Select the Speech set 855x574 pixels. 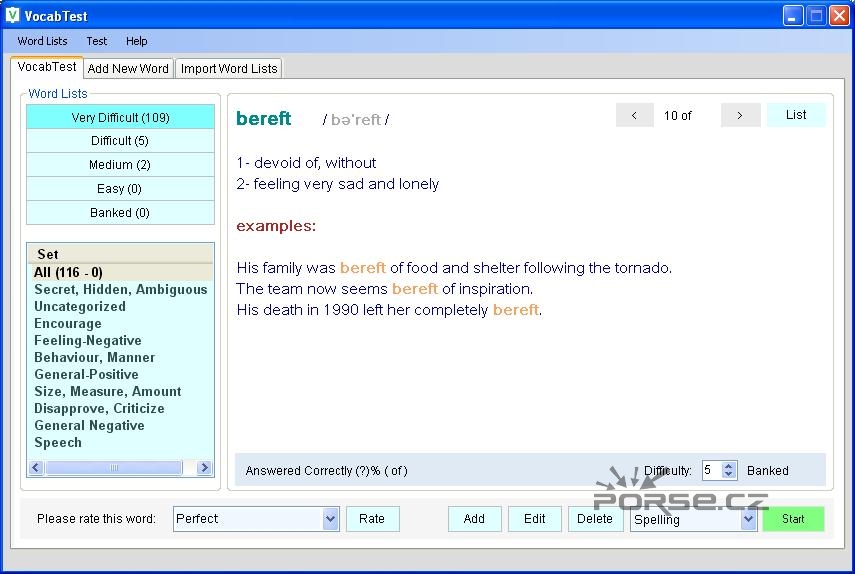(x=58, y=442)
